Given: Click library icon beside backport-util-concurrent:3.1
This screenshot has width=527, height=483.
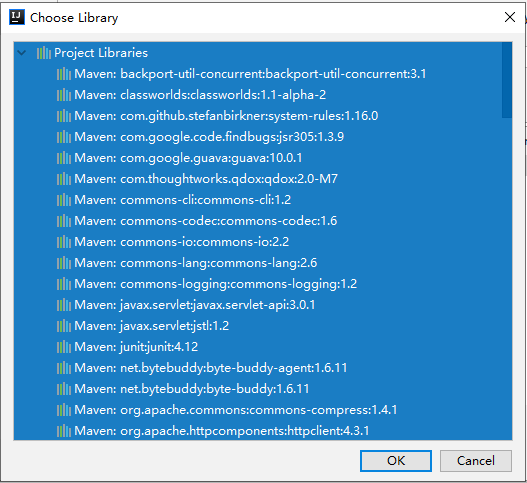Looking at the screenshot, I should pos(64,74).
